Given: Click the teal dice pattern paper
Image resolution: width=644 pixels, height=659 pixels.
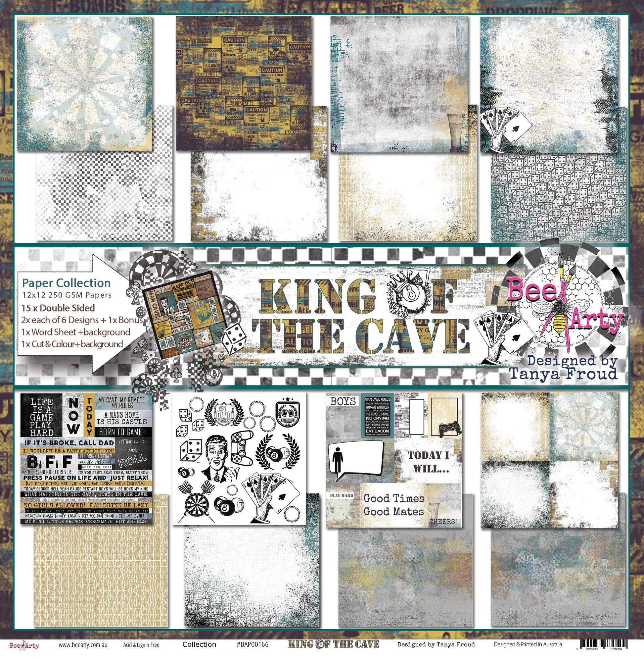Looking at the screenshot, I should (x=558, y=197).
